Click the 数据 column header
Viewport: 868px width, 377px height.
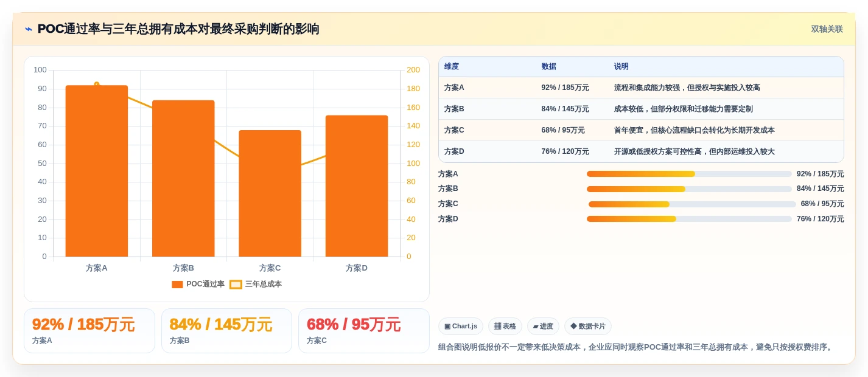(548, 66)
